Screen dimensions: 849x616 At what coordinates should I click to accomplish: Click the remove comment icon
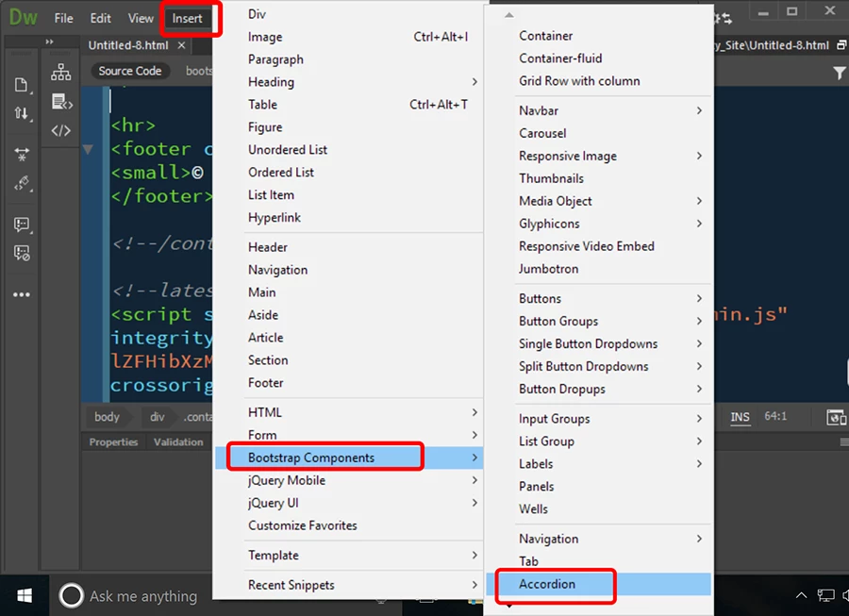22,253
